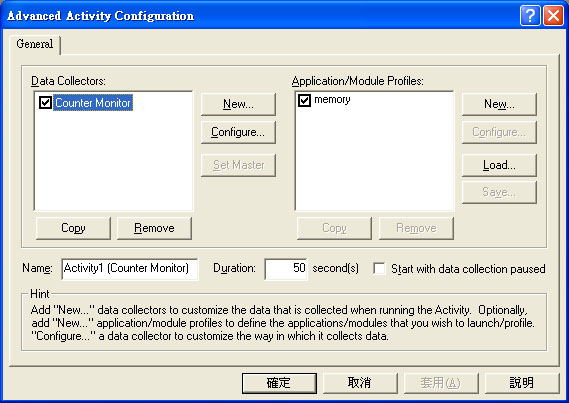Remove the Counter Monitor data collector
Screen dimensions: 569x403
pos(154,228)
